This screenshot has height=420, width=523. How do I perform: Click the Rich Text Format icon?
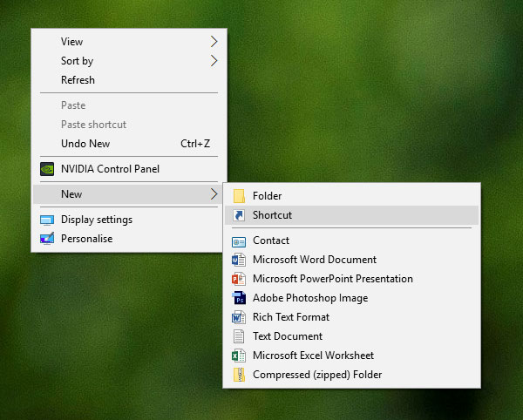(x=239, y=317)
